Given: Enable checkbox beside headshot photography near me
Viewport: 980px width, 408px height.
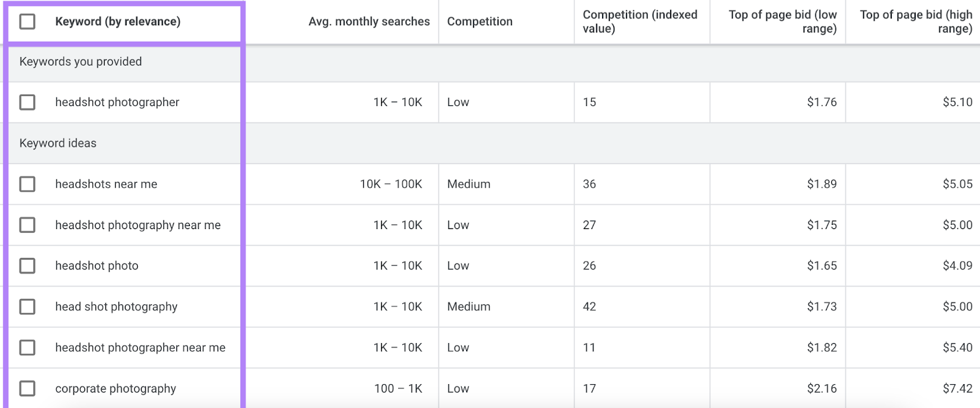Looking at the screenshot, I should (x=27, y=225).
